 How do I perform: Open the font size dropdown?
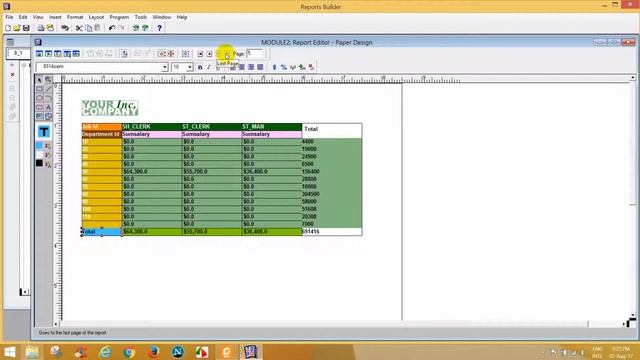(190, 67)
